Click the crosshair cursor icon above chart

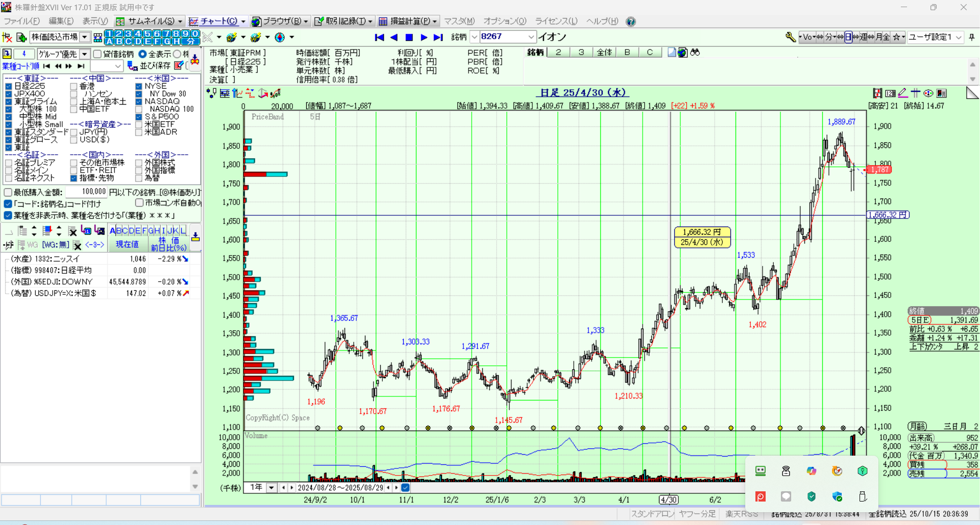(x=915, y=93)
